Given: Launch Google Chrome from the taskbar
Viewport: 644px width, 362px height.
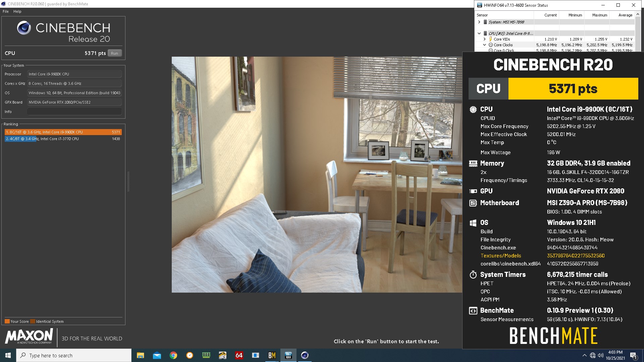Looking at the screenshot, I should (173, 355).
